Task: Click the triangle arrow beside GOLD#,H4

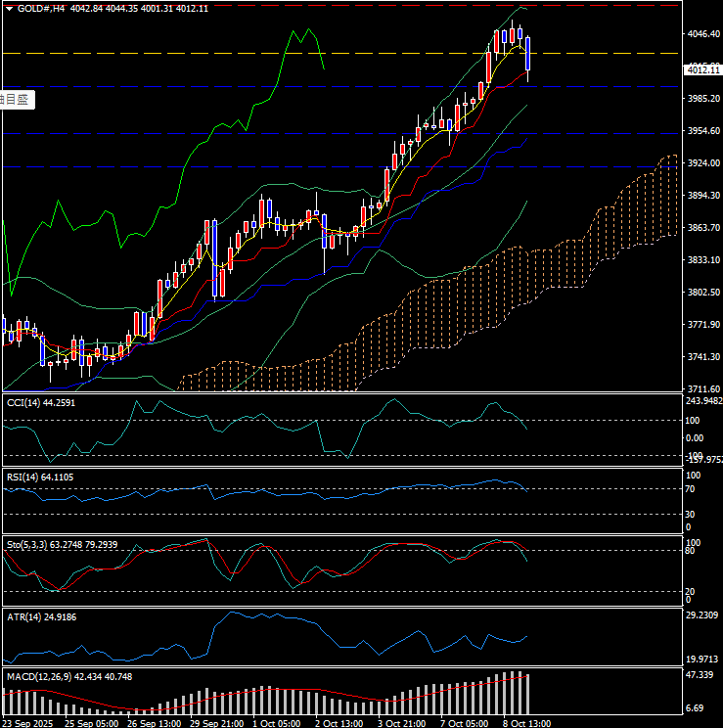Action: (8, 8)
